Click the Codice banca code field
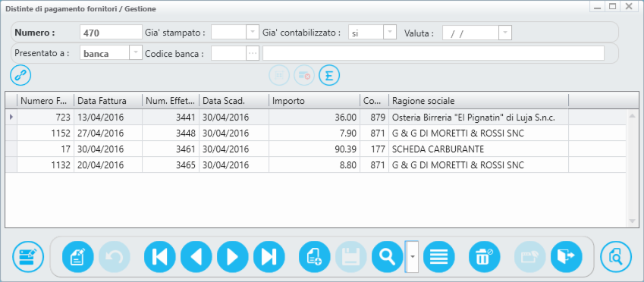This screenshot has height=282, width=644. 229,53
